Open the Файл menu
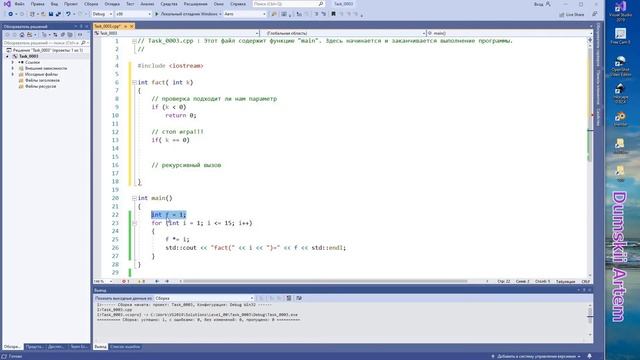 tap(19, 4)
